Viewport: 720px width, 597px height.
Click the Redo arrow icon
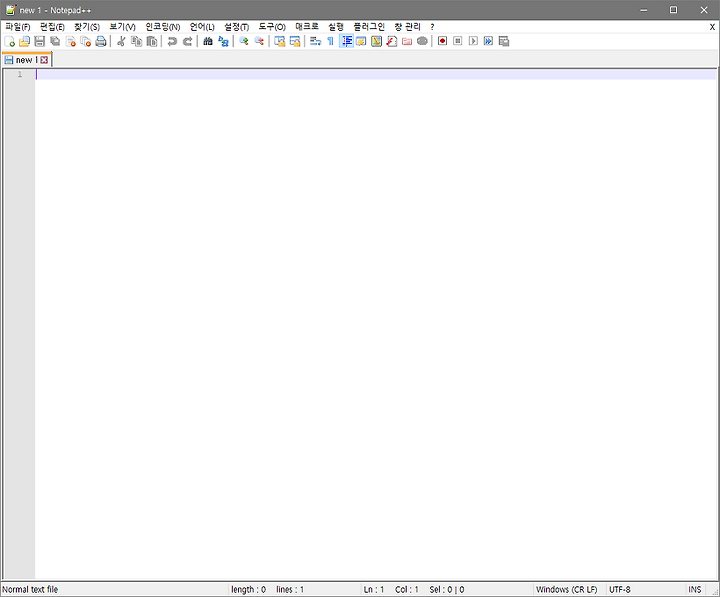click(x=187, y=41)
